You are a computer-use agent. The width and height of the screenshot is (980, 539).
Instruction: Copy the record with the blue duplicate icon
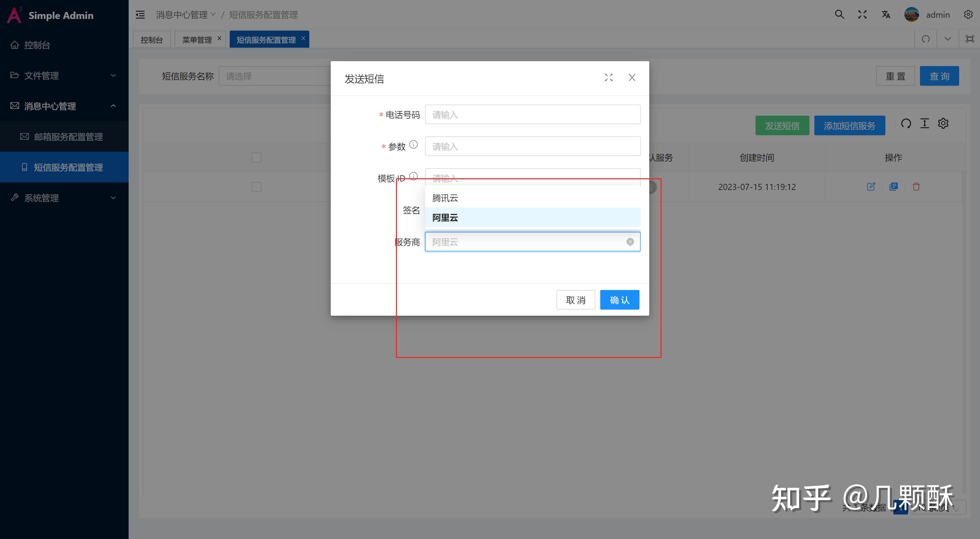tap(894, 186)
